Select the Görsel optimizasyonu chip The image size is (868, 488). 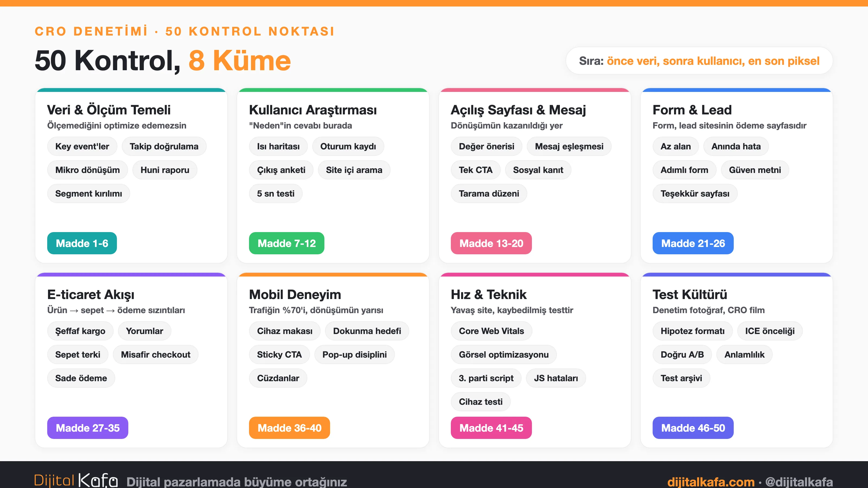pyautogui.click(x=504, y=354)
